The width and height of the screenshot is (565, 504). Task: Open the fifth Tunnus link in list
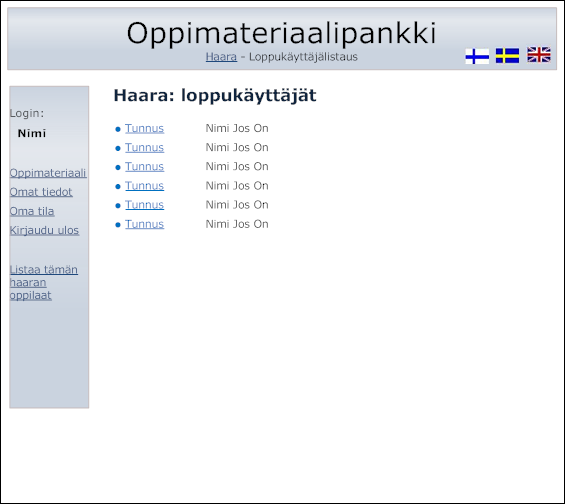tap(144, 205)
